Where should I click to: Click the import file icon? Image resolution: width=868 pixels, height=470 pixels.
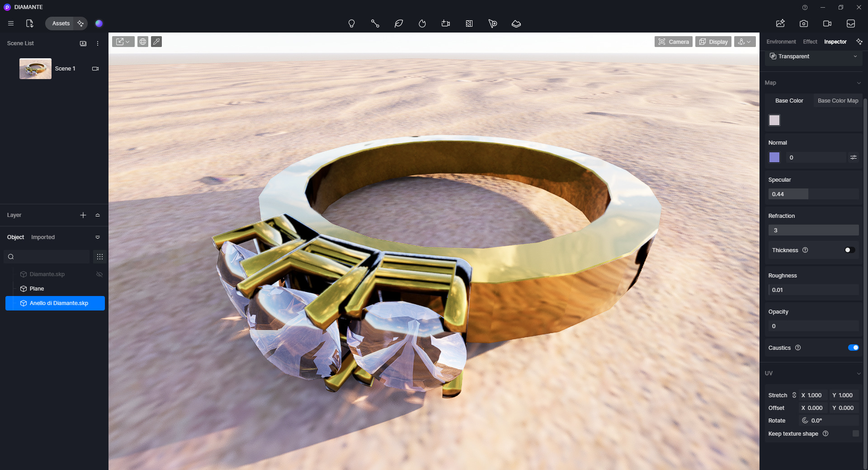click(x=30, y=23)
